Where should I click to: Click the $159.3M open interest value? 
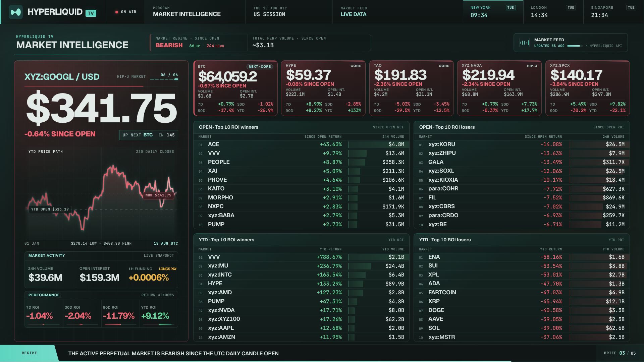[100, 278]
